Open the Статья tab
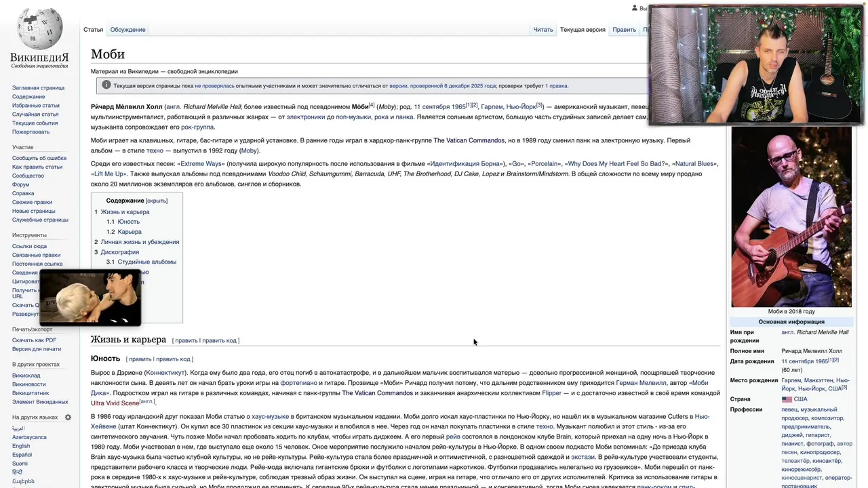Viewport: 868px width, 488px height. (x=94, y=30)
